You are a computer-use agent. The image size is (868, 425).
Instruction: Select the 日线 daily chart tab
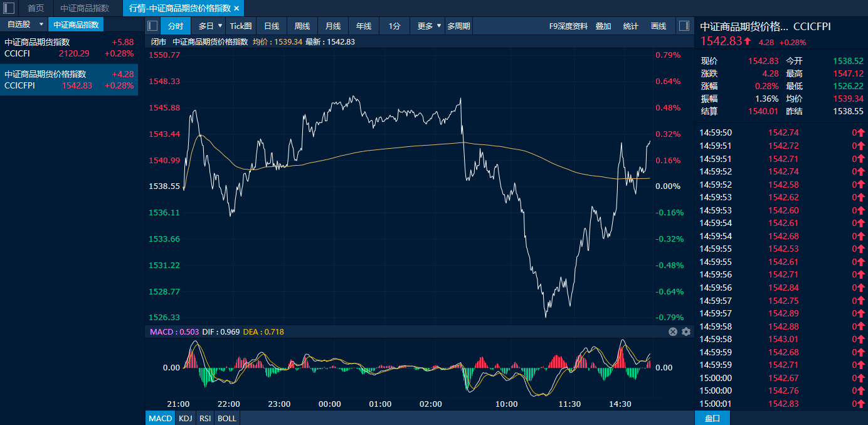[x=272, y=26]
